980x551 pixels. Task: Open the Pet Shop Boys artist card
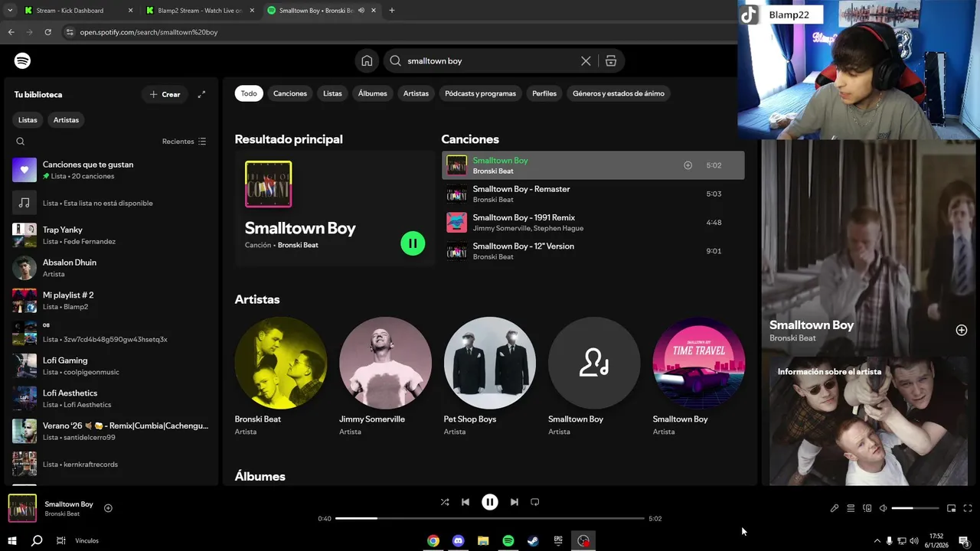click(x=490, y=377)
